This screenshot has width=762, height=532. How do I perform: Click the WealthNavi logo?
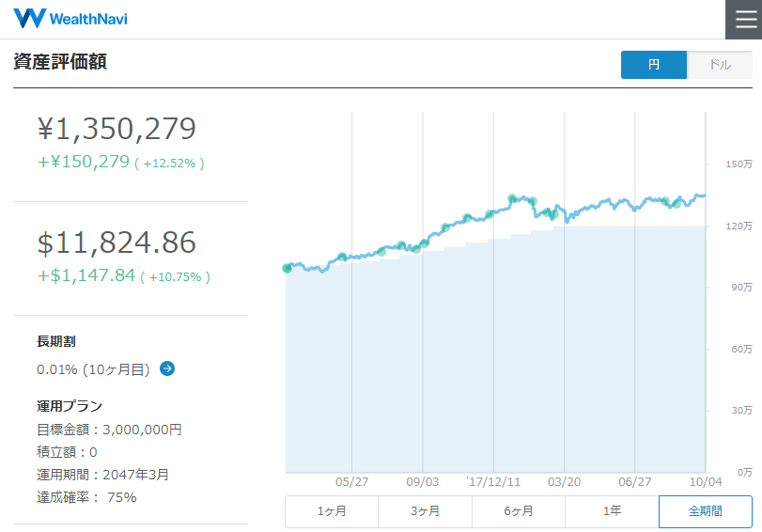[x=70, y=19]
